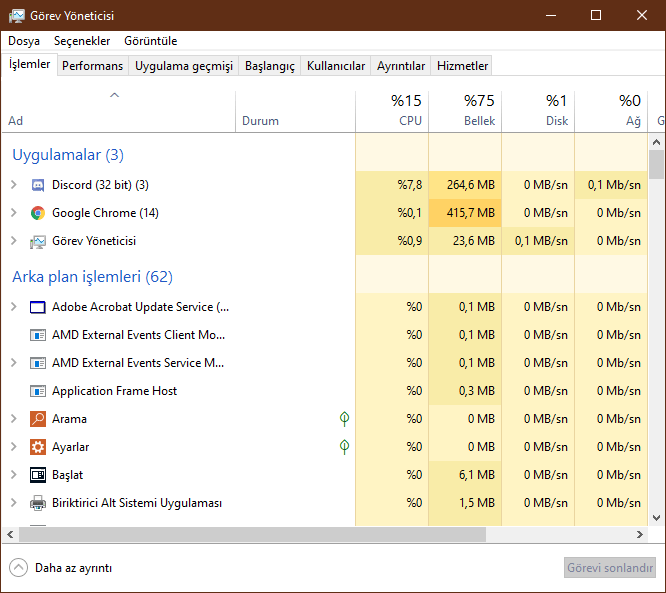
Task: Switch to the Kullanıcılar tab
Action: (336, 66)
